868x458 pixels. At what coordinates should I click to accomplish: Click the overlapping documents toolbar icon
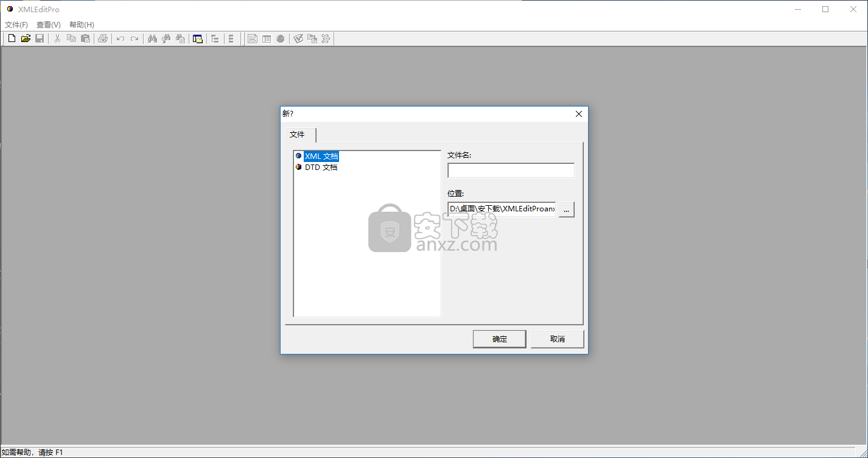pyautogui.click(x=312, y=38)
